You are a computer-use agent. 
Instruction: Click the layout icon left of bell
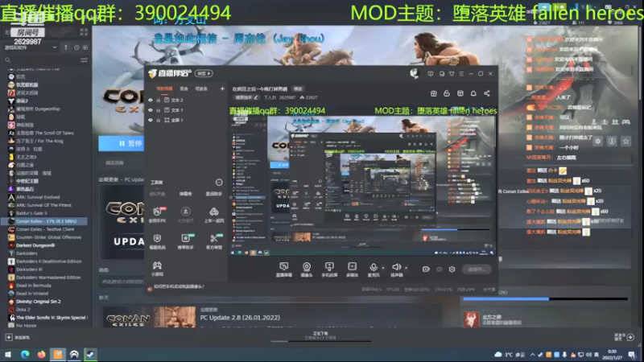coord(460,93)
